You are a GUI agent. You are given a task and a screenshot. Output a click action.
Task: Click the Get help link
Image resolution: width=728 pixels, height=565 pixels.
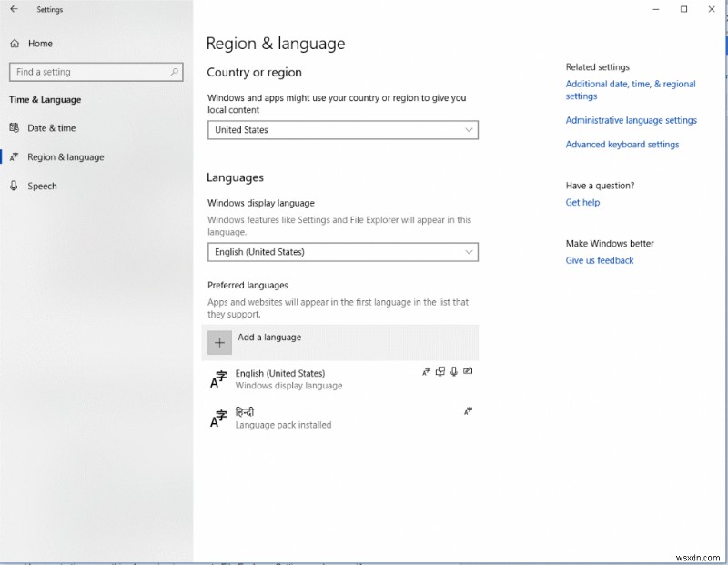pos(582,203)
